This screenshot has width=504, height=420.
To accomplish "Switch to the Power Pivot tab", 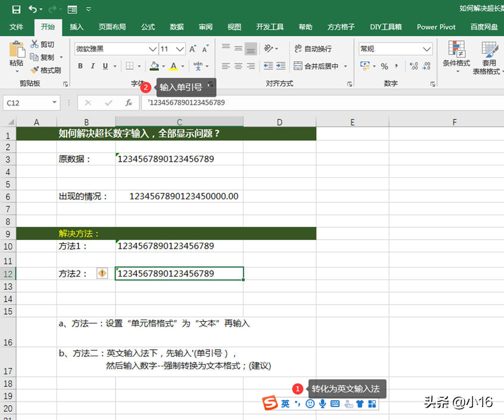I will 436,27.
